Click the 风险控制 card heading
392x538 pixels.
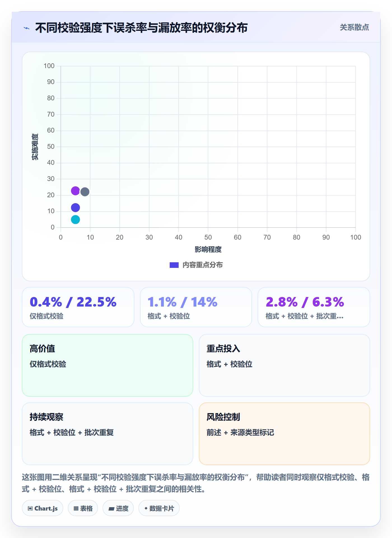223,417
